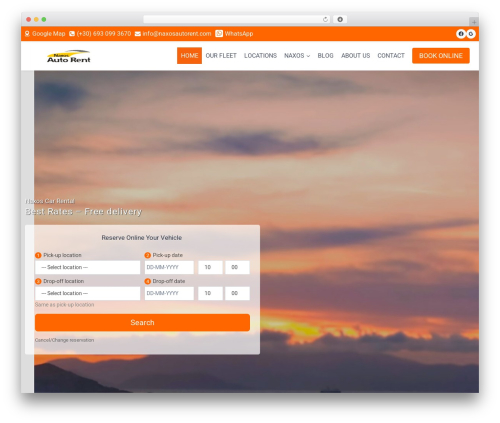Open the Google Map link

click(49, 34)
